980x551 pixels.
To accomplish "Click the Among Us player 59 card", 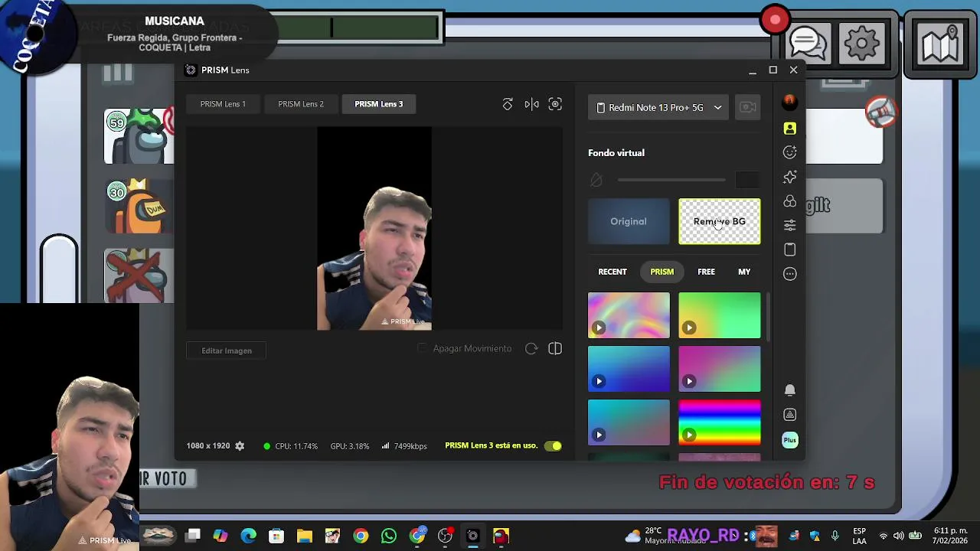I will [139, 136].
